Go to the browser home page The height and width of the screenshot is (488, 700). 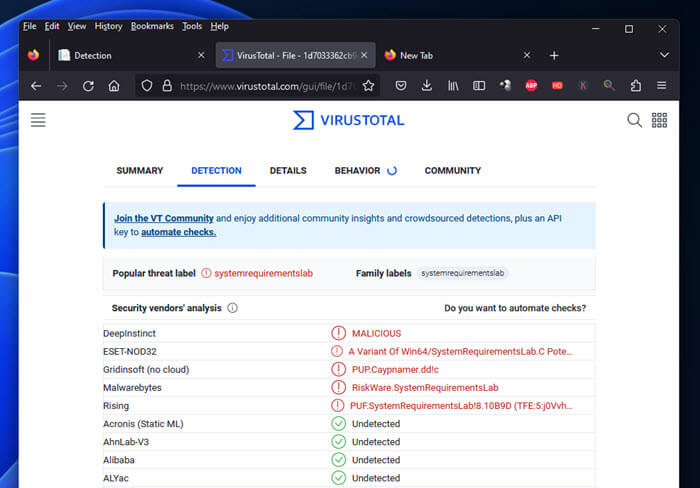pos(114,86)
